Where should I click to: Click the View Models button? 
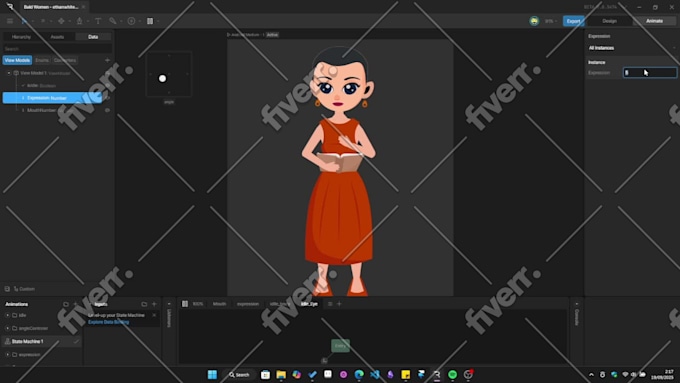tap(17, 60)
